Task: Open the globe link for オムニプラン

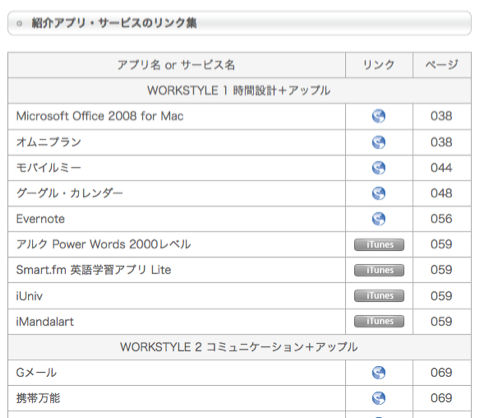Action: [x=378, y=142]
